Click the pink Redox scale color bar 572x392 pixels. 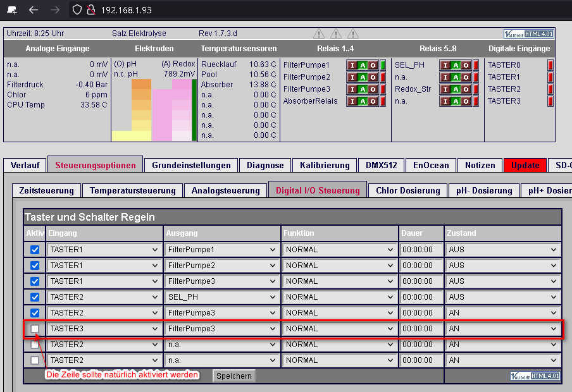tap(182, 110)
